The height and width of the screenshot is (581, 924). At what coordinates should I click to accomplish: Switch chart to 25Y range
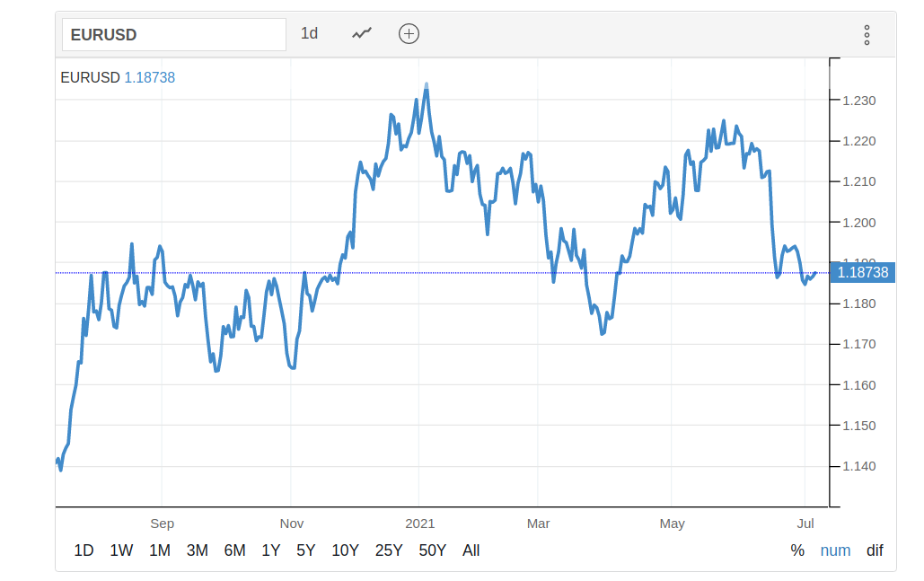[x=389, y=550]
